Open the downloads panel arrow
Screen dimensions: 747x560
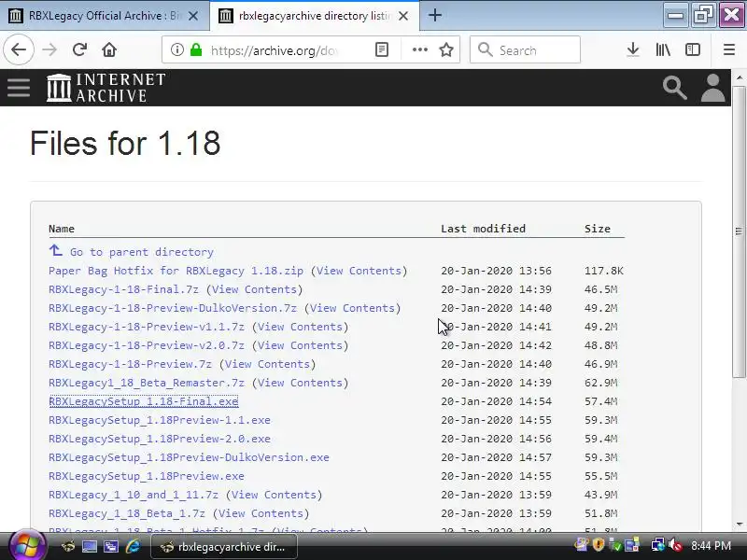coord(633,49)
